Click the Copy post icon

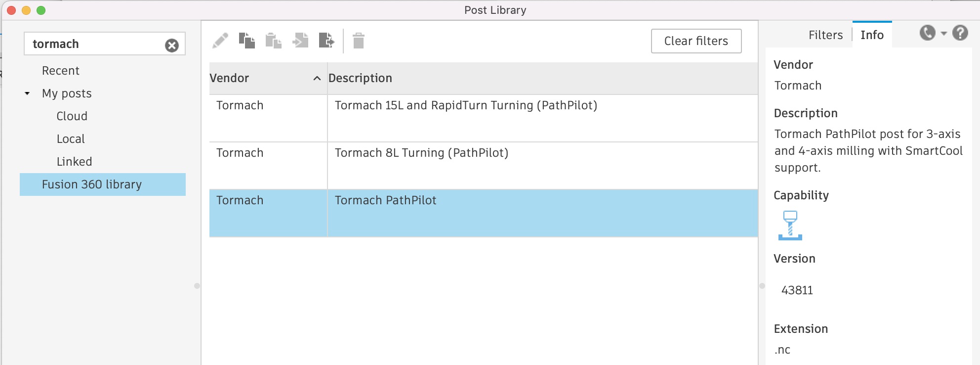point(247,41)
